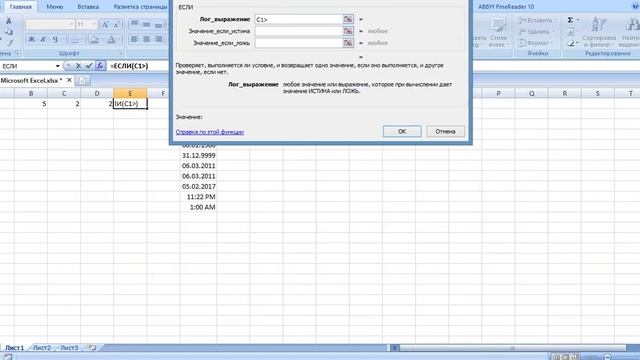Open the AutoSum dropdown arrow
Image resolution: width=640 pixels, height=360 pixels.
pos(578,20)
